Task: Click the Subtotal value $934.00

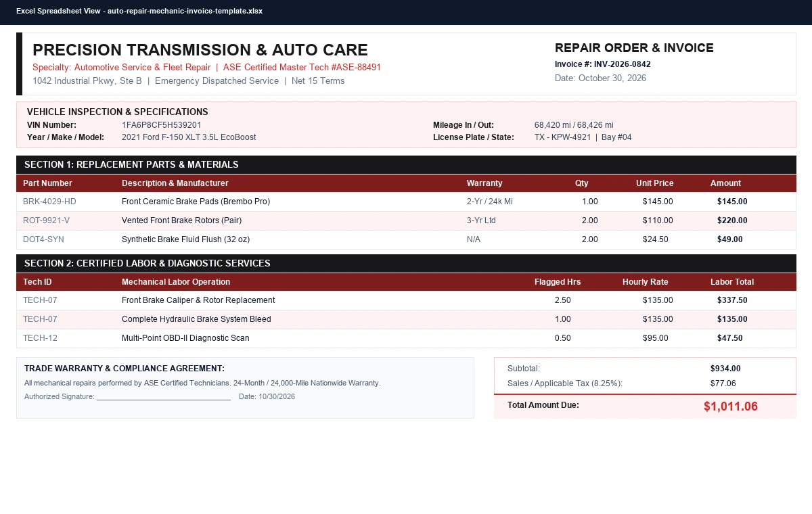Action: (x=725, y=369)
